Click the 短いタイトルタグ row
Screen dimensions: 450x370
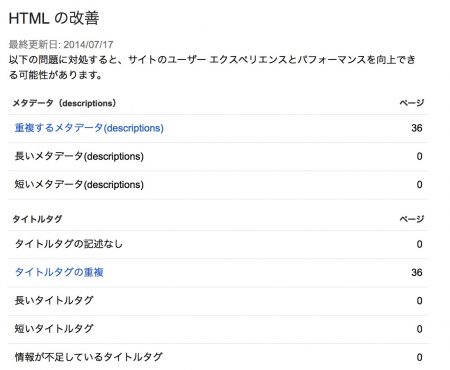218,329
